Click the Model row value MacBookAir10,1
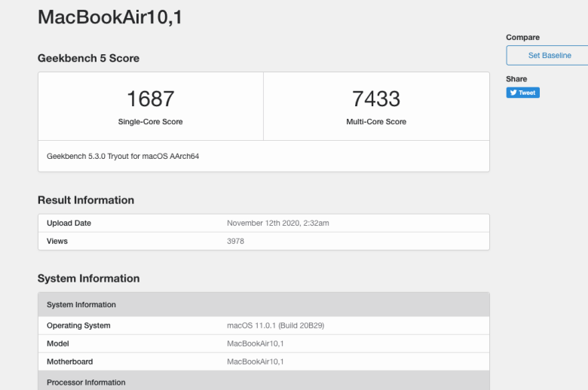Viewport: 588px width, 390px height. [255, 343]
